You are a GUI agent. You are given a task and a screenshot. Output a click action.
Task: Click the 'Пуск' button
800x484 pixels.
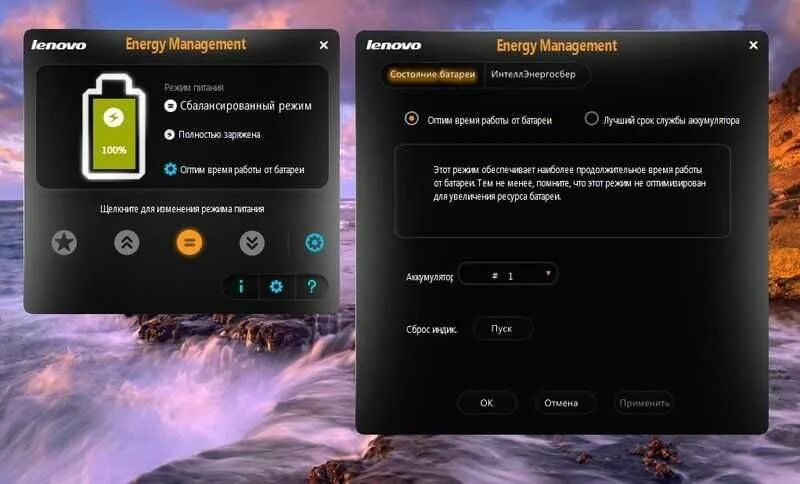point(502,329)
